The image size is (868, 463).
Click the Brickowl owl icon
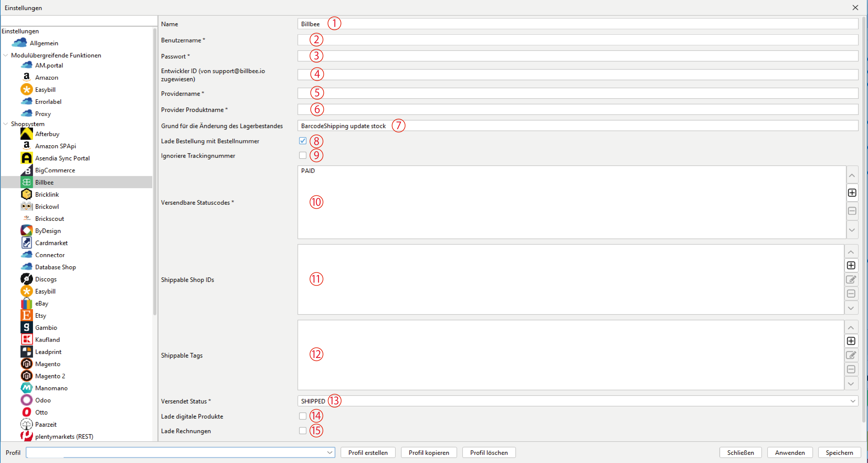[x=26, y=207]
